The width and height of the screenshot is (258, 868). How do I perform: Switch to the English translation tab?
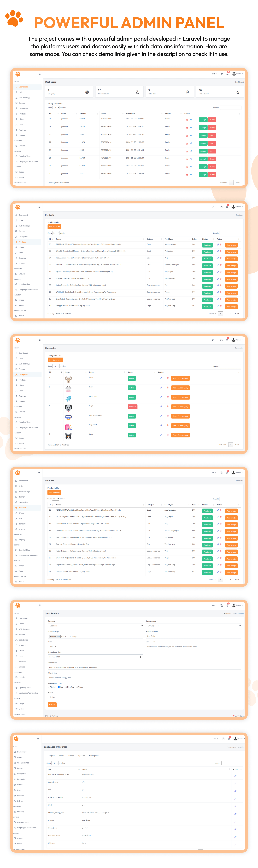tap(51, 756)
